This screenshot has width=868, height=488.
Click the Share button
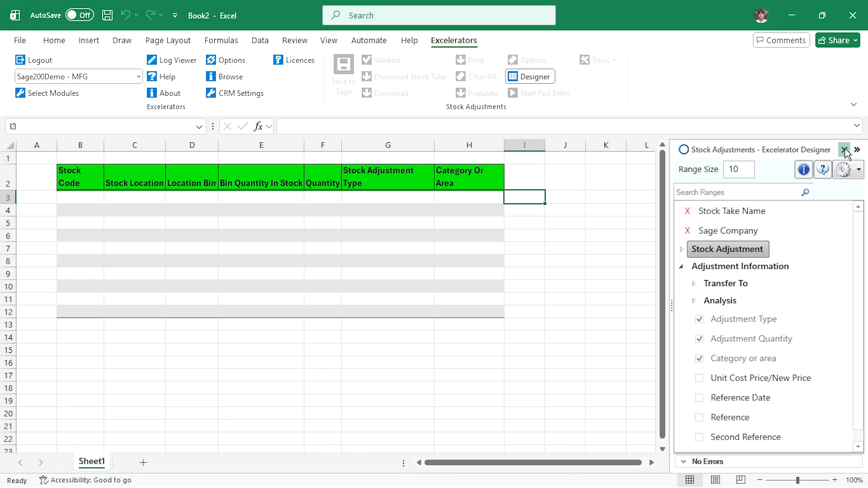[x=837, y=40]
